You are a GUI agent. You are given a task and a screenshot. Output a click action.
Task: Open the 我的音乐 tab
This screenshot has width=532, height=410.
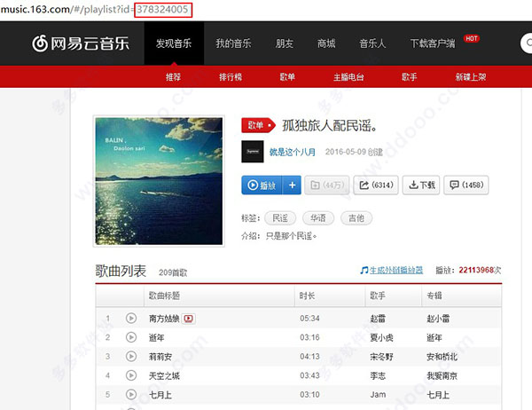[x=233, y=43]
